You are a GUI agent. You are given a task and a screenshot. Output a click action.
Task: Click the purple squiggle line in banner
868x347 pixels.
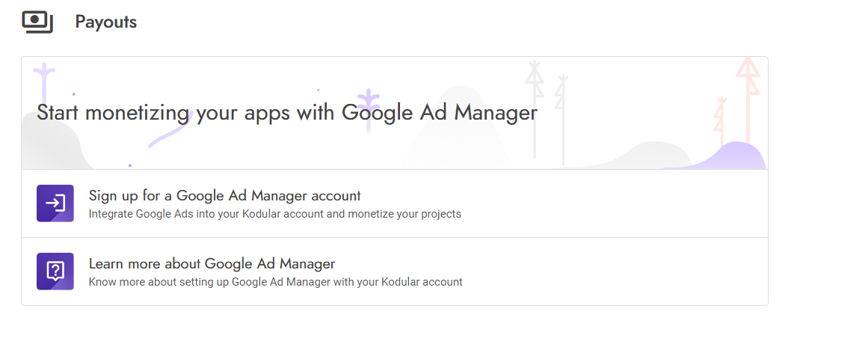pyautogui.click(x=170, y=130)
